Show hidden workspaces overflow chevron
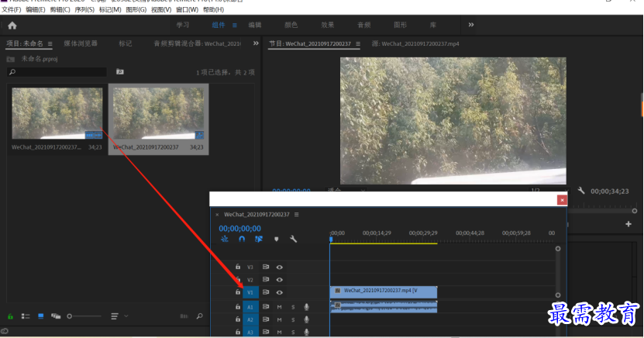Viewport: 644px width, 338px height. [x=471, y=25]
